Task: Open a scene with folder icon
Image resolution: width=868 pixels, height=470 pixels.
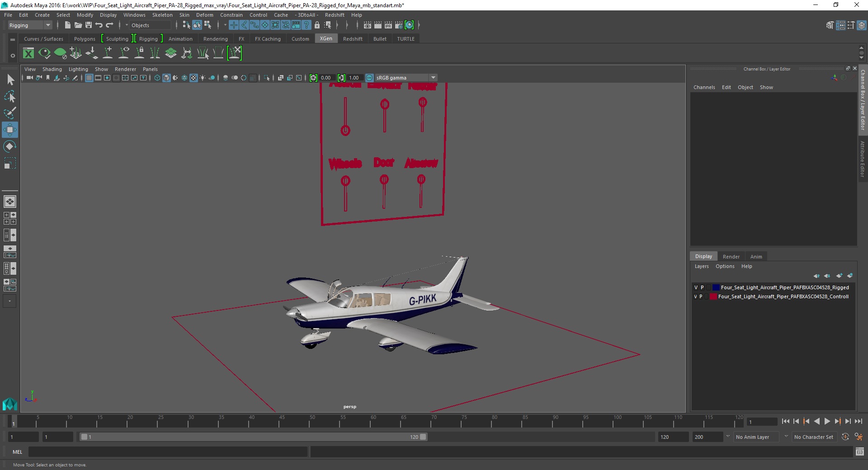Action: [78, 25]
